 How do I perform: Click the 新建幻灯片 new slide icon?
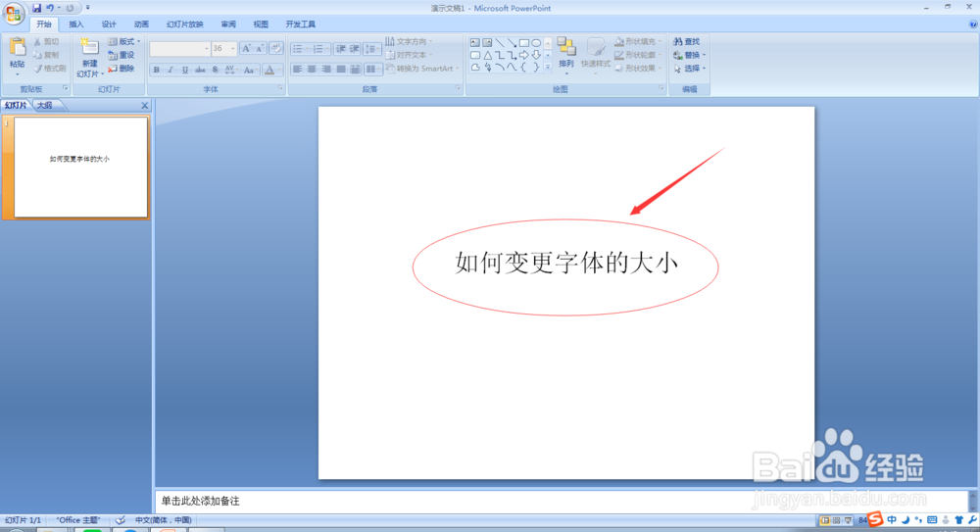point(89,47)
